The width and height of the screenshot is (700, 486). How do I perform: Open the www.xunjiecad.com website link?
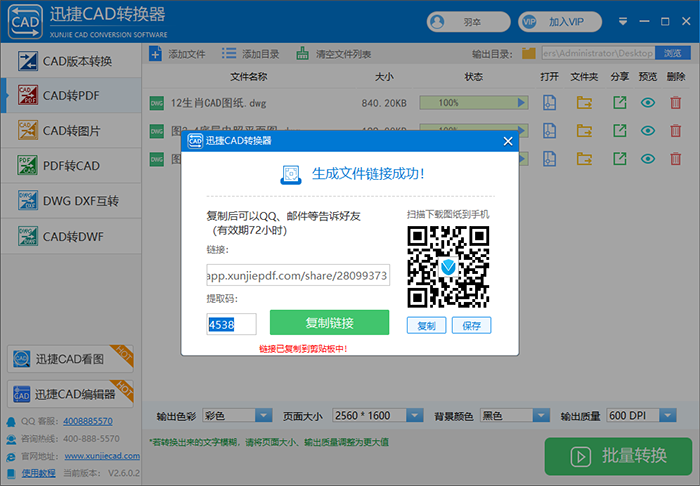point(102,456)
